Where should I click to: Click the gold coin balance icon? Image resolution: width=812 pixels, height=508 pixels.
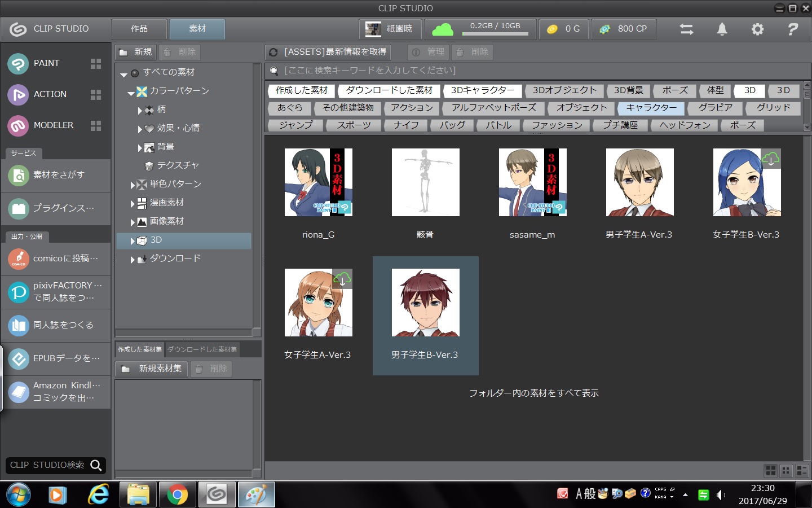553,29
